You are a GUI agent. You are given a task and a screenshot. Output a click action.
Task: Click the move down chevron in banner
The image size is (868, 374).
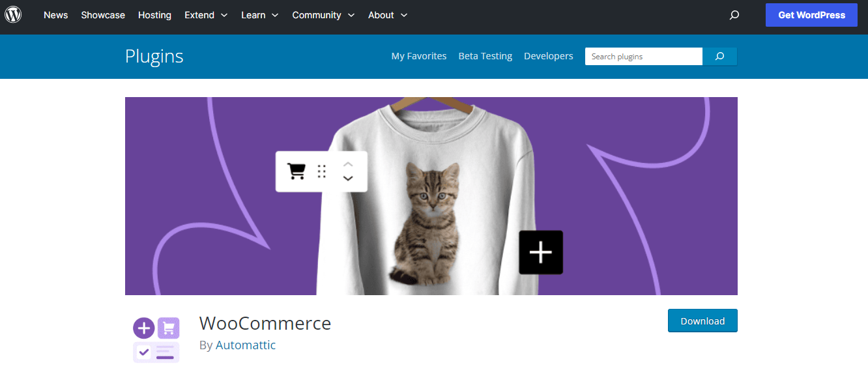[348, 178]
